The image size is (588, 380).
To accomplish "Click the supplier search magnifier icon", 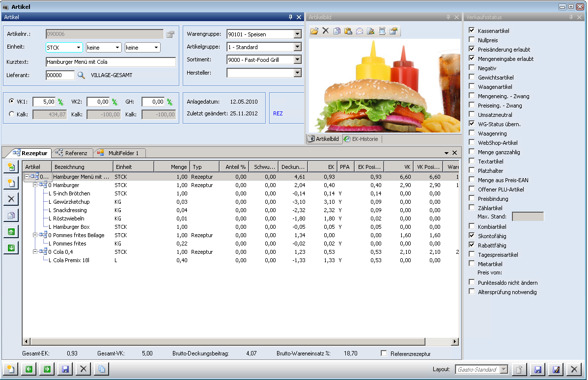I will (x=82, y=75).
